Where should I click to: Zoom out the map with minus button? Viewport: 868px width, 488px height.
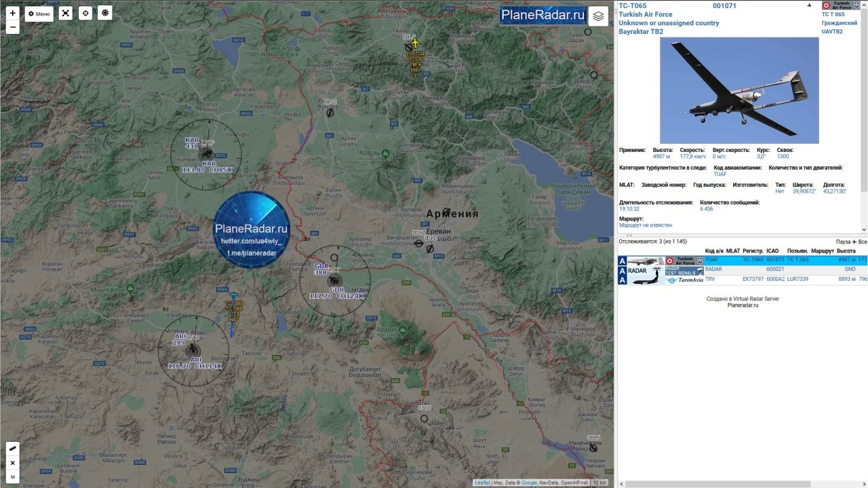12,27
